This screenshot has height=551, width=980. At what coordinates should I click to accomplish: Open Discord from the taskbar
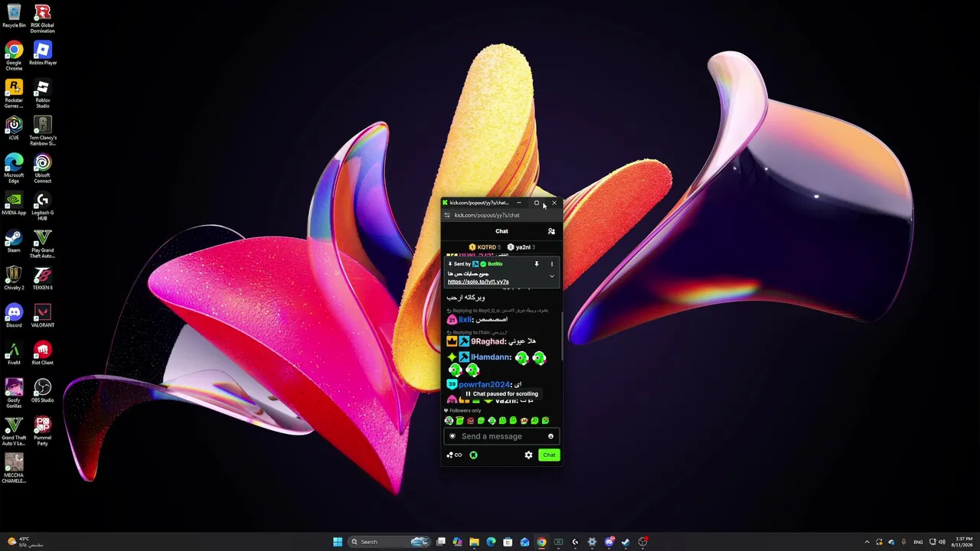pos(609,542)
